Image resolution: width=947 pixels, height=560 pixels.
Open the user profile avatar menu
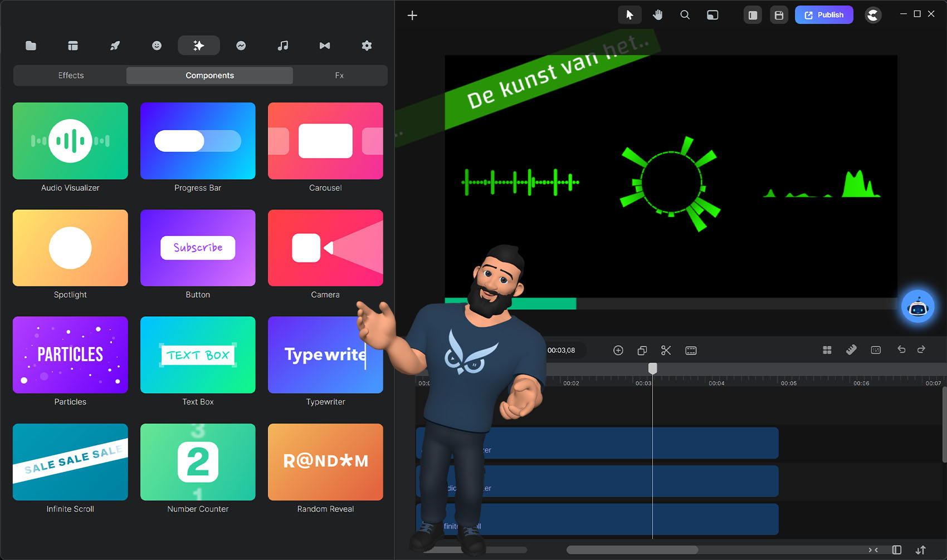point(872,15)
